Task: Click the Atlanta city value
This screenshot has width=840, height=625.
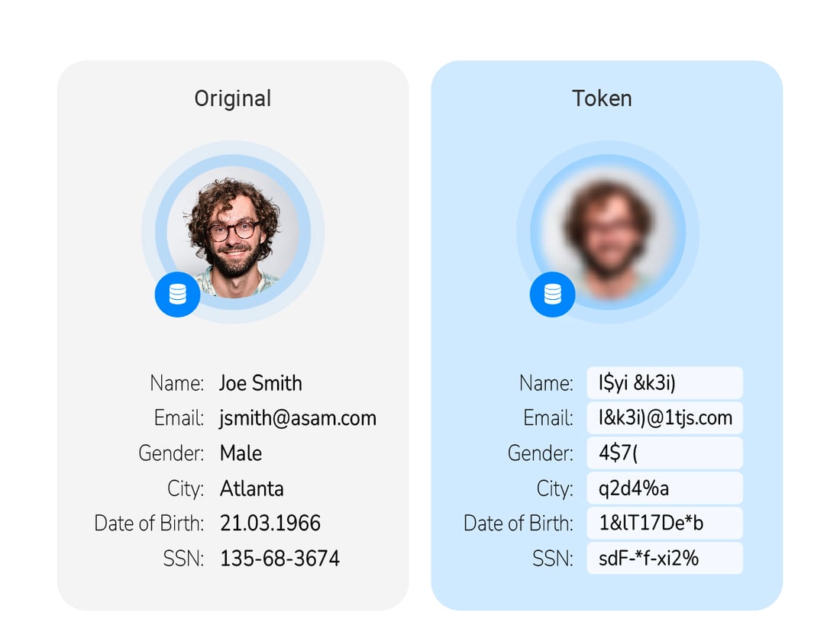Action: click(251, 488)
